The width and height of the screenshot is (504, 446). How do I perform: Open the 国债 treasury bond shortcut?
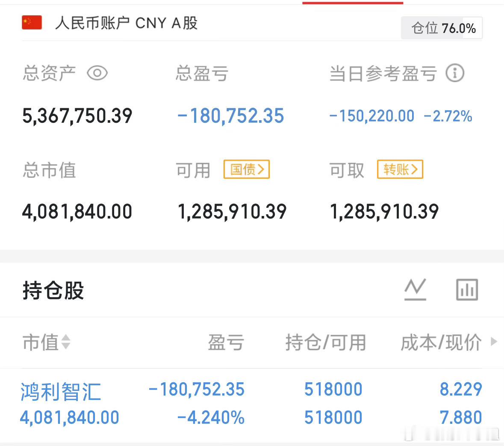pos(247,169)
